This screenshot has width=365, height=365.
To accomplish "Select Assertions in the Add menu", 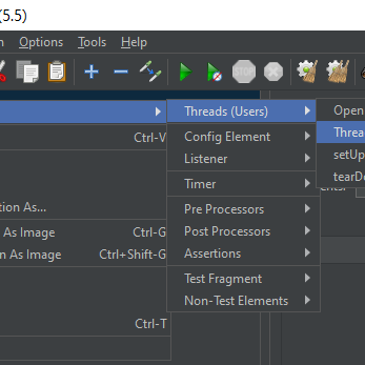I will click(243, 253).
